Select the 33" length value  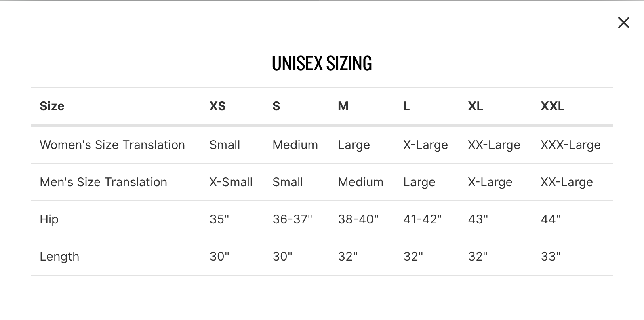(551, 257)
